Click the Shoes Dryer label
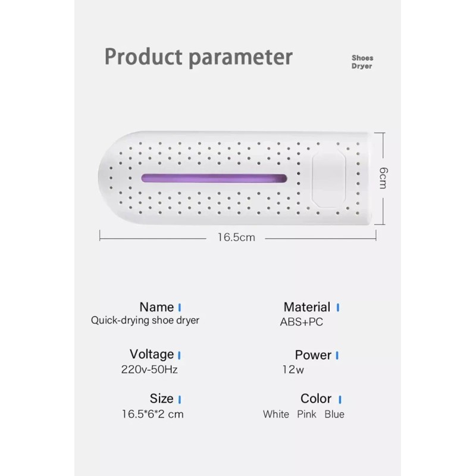Viewport: 476px width, 476px height. click(x=361, y=62)
